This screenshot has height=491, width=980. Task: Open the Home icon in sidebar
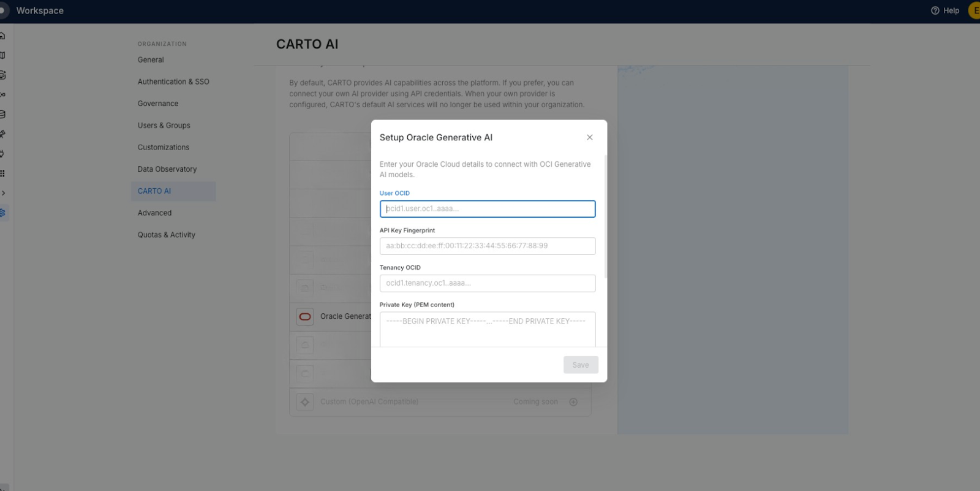click(x=2, y=36)
